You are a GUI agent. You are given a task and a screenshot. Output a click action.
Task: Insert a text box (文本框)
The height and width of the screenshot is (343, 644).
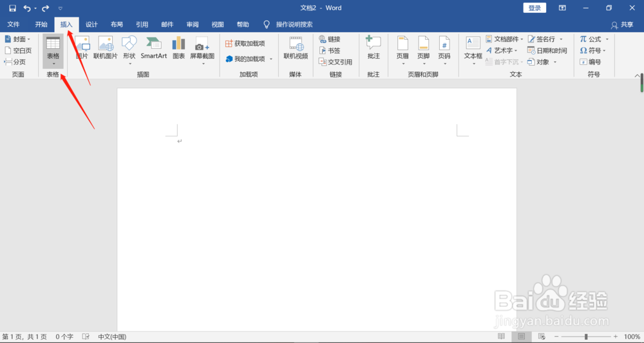point(473,50)
